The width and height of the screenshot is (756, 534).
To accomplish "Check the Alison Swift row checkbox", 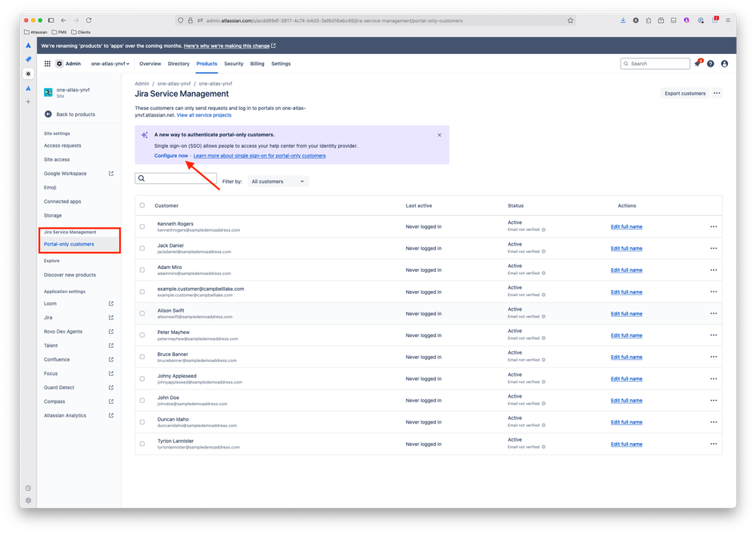I will click(142, 314).
